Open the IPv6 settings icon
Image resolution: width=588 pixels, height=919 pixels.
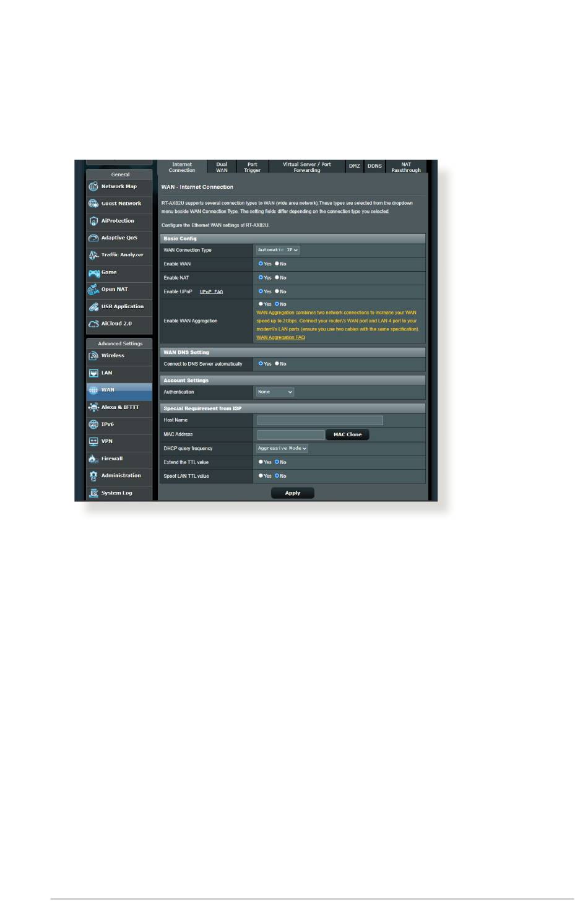93,425
